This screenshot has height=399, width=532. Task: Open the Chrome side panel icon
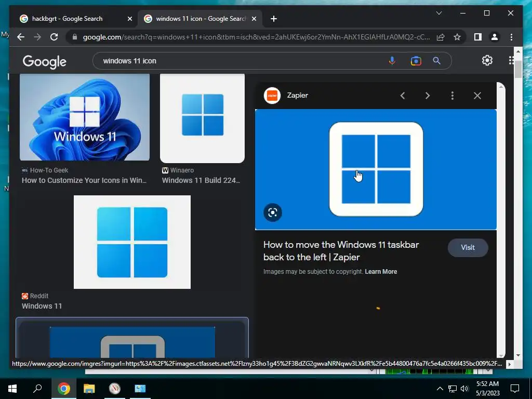[x=478, y=37]
